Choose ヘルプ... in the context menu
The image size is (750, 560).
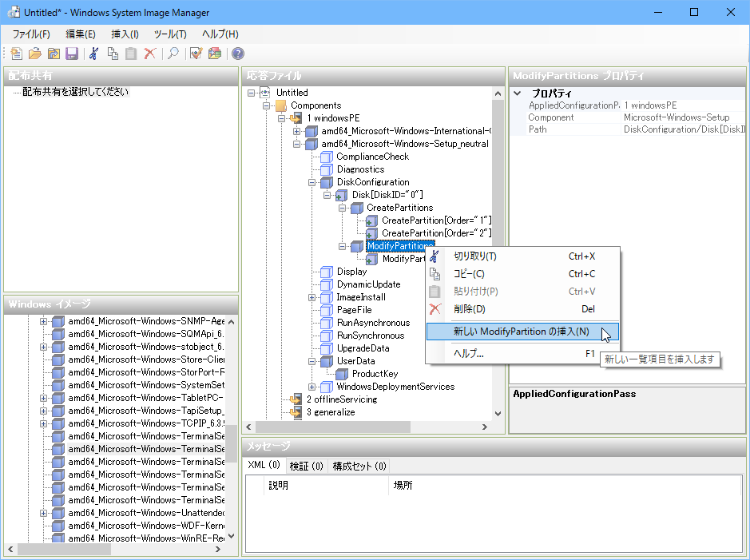point(522,354)
